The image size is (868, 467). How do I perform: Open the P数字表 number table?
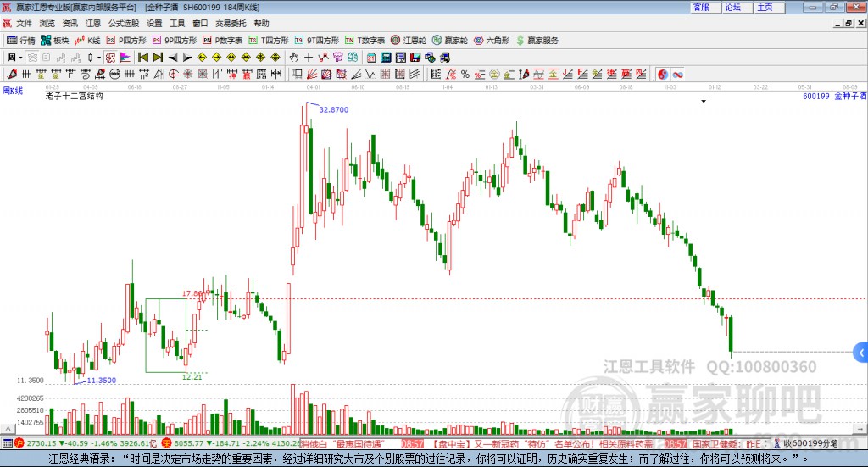click(223, 41)
